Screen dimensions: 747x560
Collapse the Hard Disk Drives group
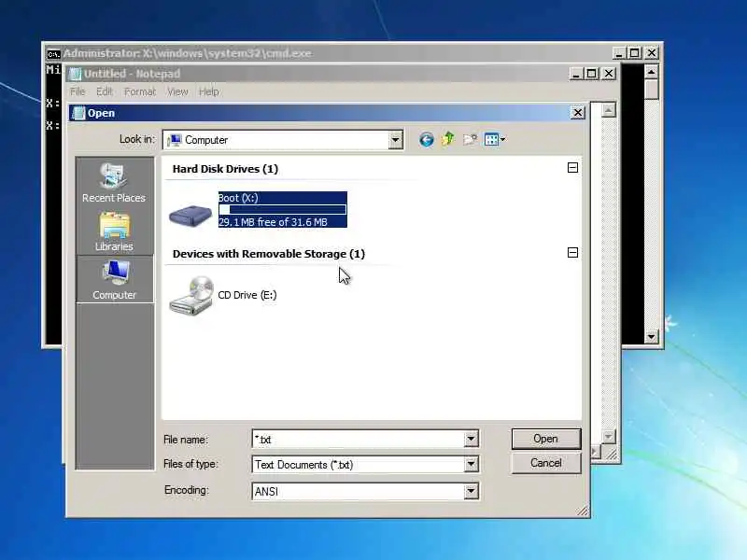tap(572, 168)
